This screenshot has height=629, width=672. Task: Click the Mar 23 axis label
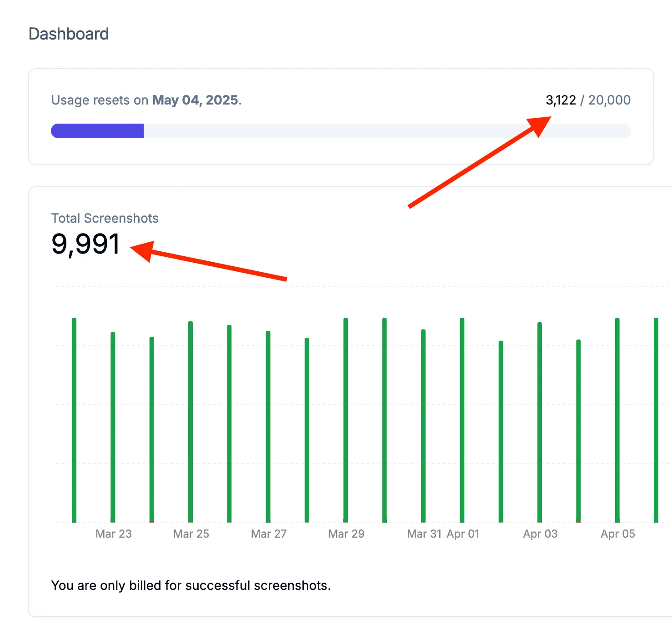(114, 534)
